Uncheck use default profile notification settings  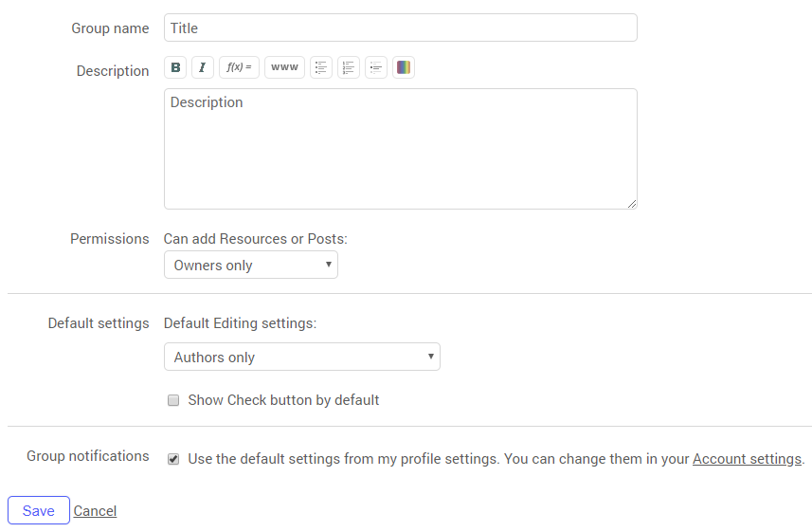coord(173,459)
